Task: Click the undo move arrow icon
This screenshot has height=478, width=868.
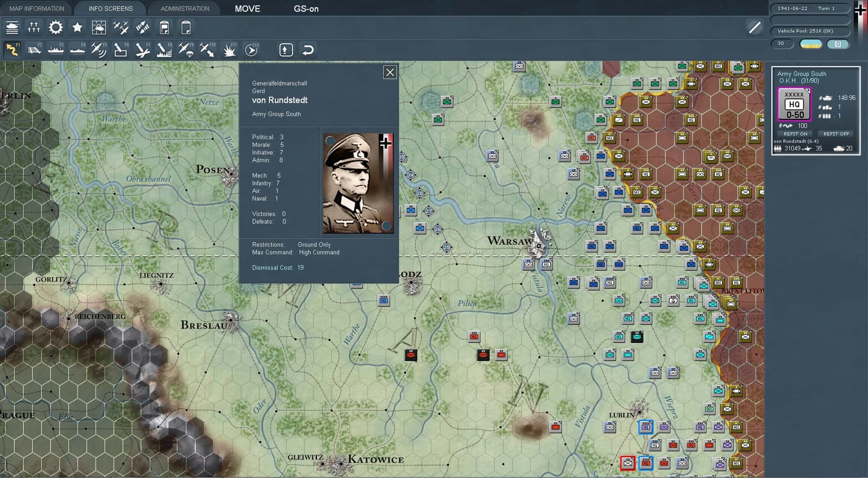Action: pos(309,50)
